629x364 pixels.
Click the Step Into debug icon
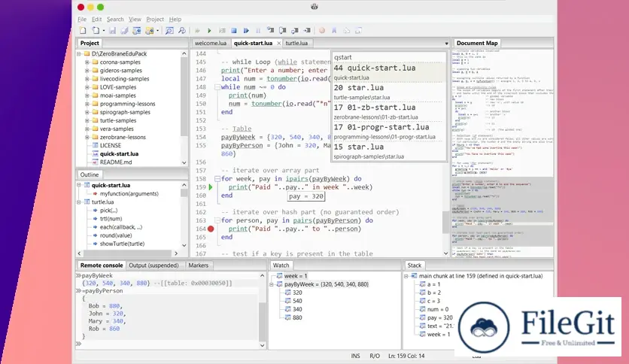(x=271, y=31)
